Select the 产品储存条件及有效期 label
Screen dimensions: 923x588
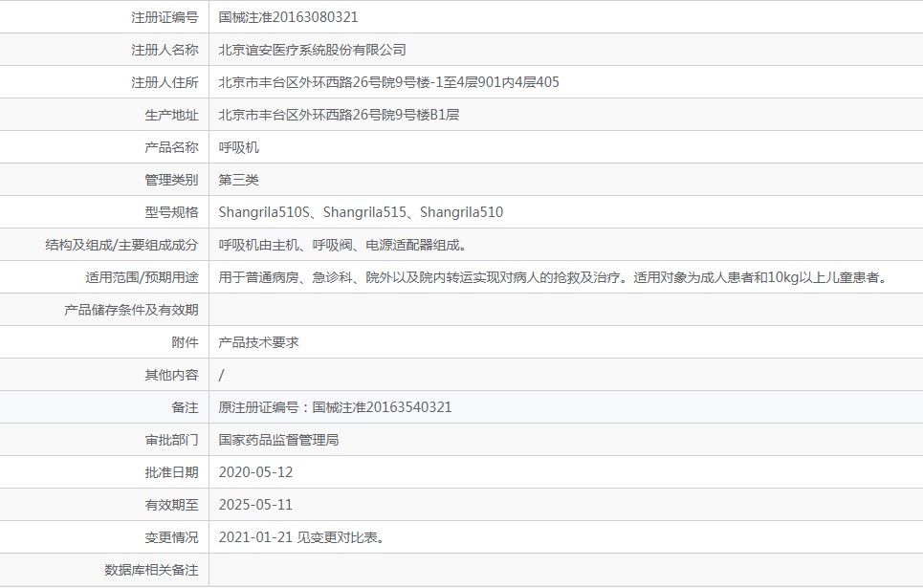(x=131, y=310)
